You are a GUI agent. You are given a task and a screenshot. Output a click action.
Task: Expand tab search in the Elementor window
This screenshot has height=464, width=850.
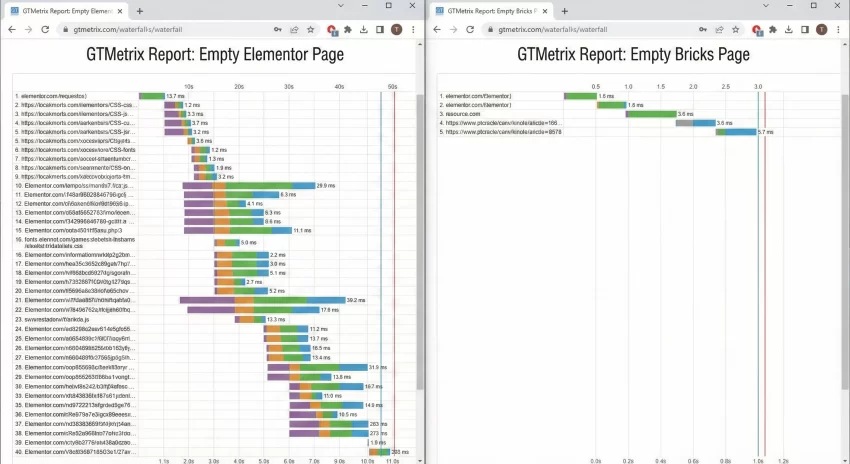pos(340,5)
